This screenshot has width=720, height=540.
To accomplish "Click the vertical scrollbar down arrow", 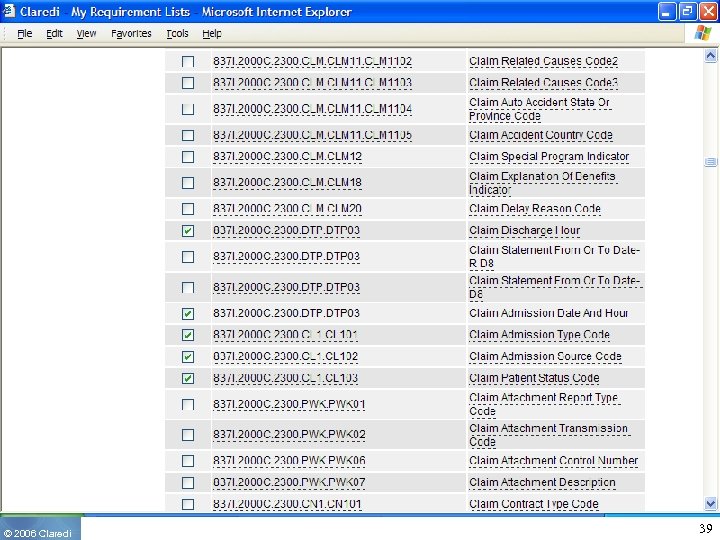I will point(710,504).
